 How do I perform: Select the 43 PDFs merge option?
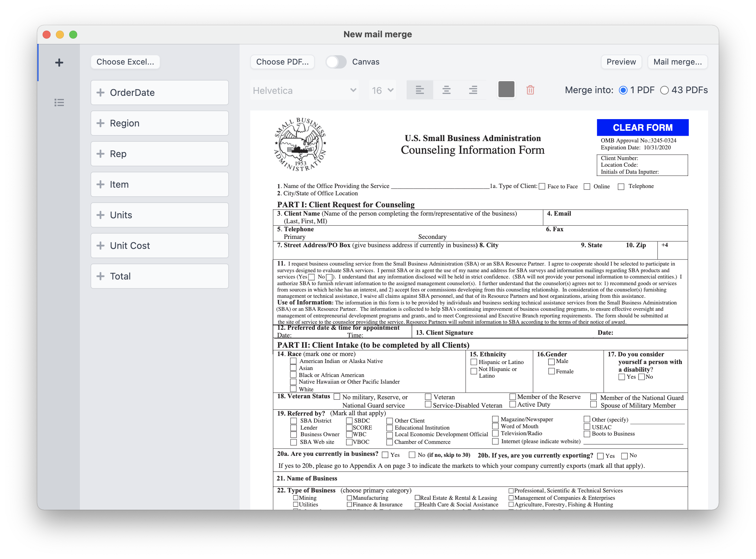(664, 91)
